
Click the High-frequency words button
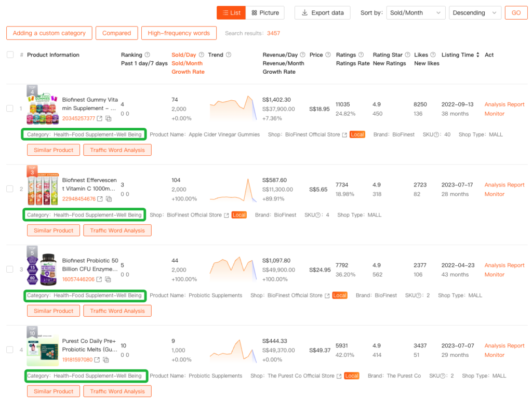179,33
